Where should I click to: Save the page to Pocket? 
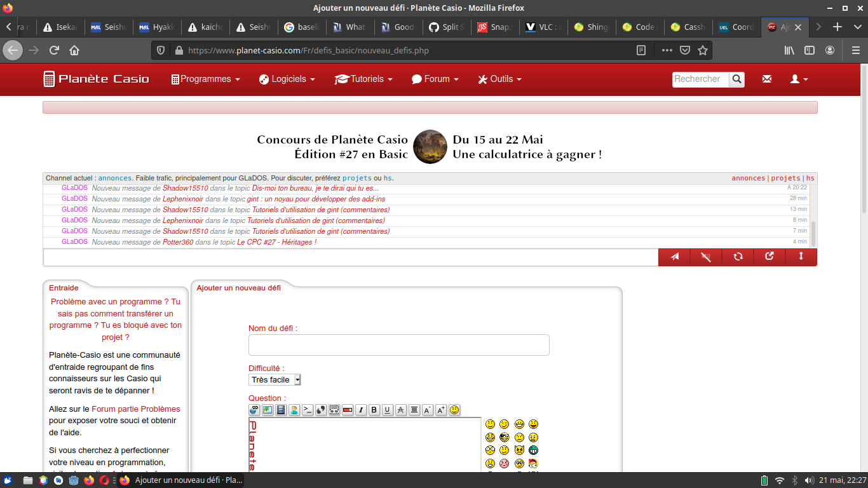[x=685, y=50]
